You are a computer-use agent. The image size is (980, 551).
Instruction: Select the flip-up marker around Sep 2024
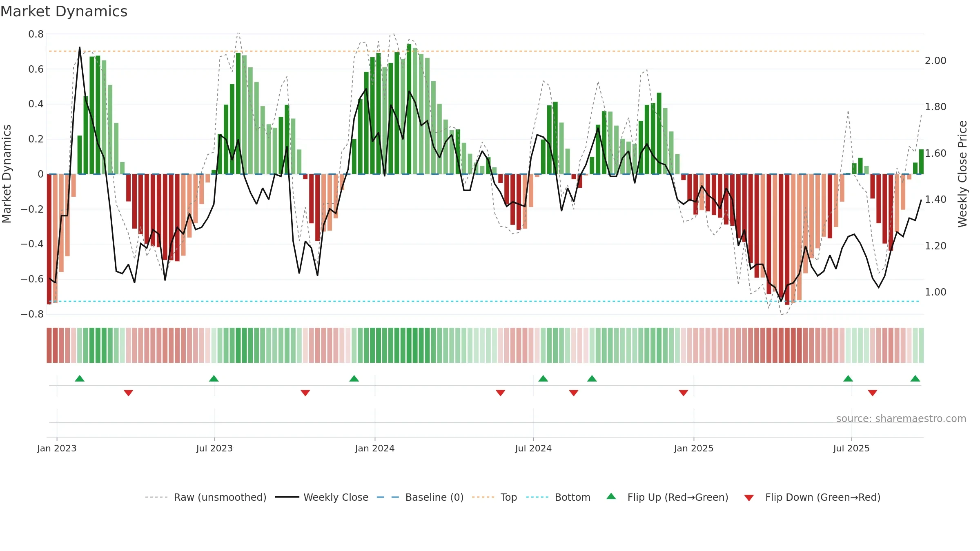(x=592, y=379)
